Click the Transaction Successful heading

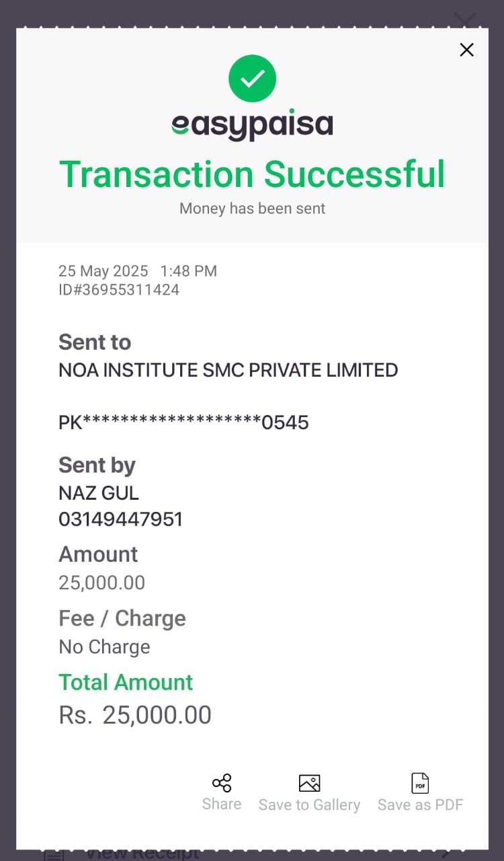click(252, 174)
